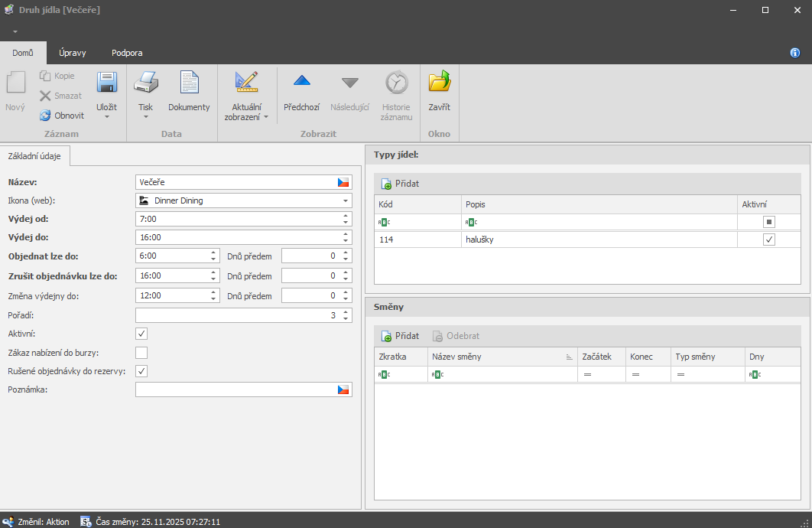
Task: Uncheck the Aktivní checkbox in form
Action: (x=141, y=334)
